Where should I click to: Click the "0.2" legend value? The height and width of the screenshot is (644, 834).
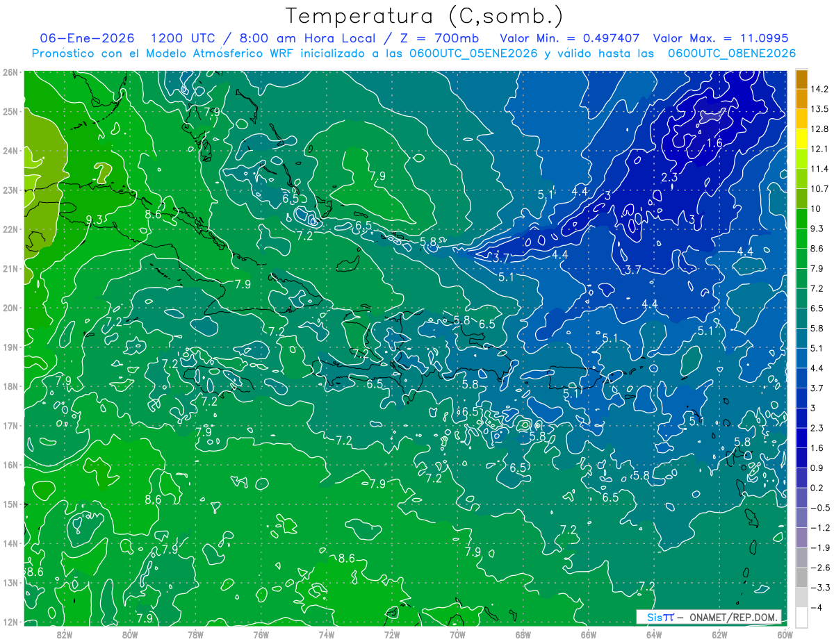click(817, 488)
